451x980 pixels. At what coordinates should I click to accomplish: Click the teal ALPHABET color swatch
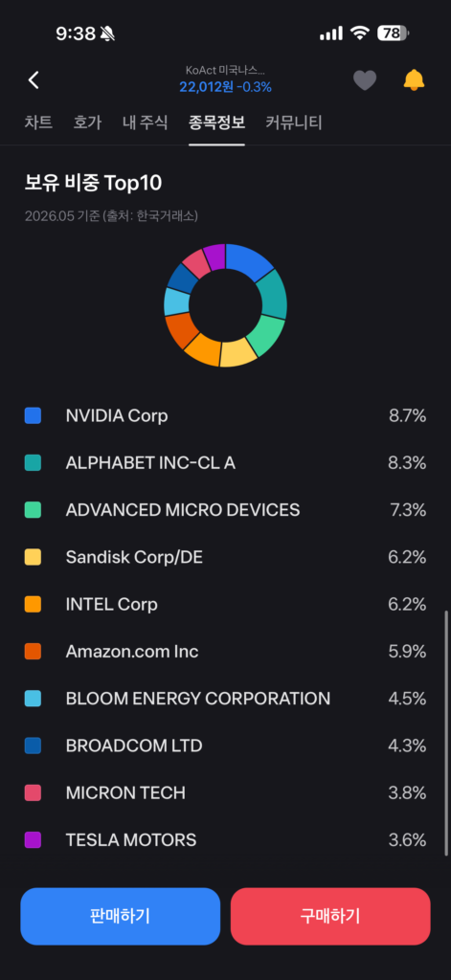[x=34, y=463]
